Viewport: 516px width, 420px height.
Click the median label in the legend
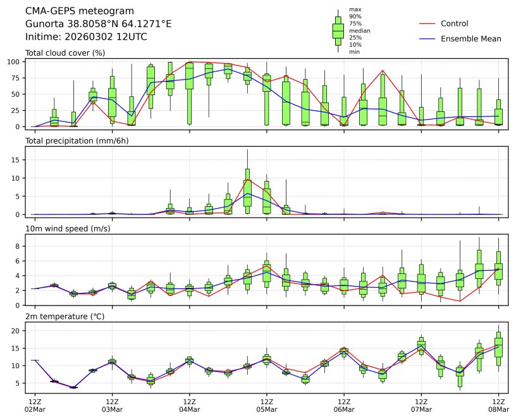click(359, 30)
